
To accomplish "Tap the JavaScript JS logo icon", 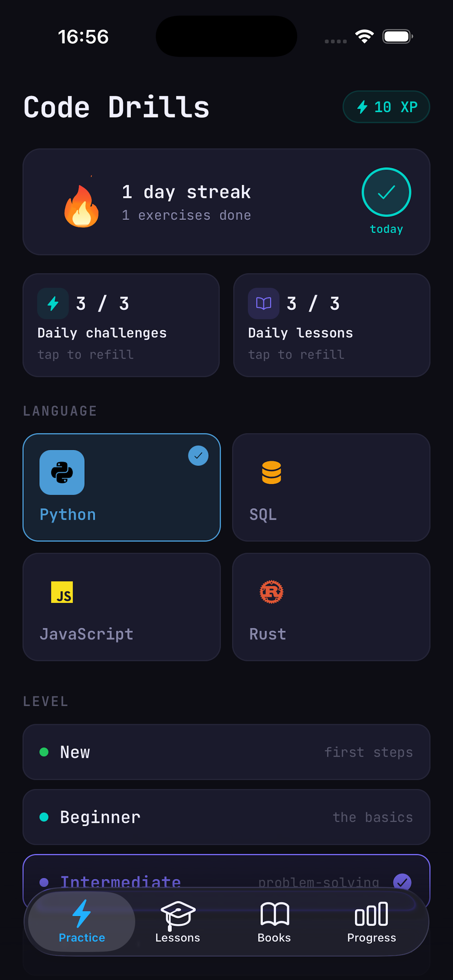I will point(62,592).
